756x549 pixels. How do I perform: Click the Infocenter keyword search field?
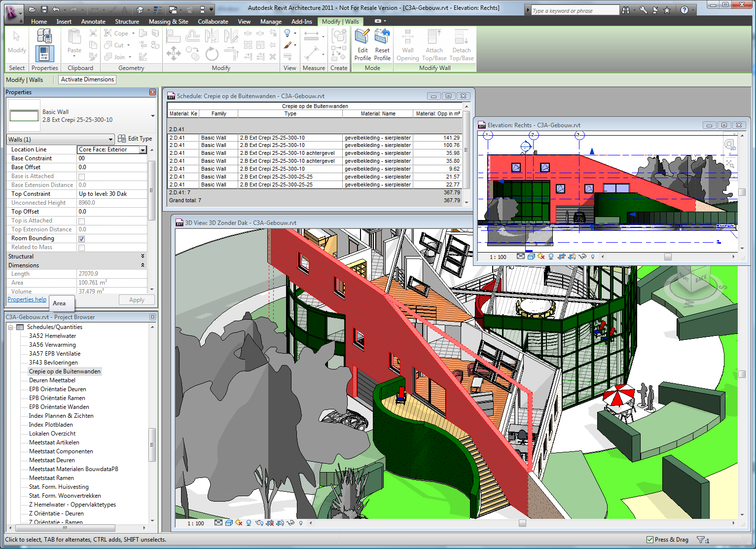575,10
